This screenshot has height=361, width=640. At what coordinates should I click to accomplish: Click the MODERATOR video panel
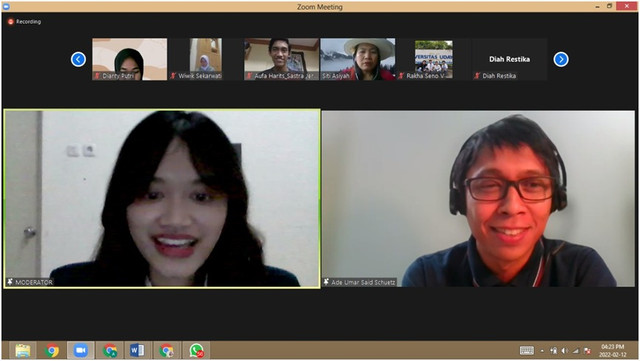[x=162, y=198]
